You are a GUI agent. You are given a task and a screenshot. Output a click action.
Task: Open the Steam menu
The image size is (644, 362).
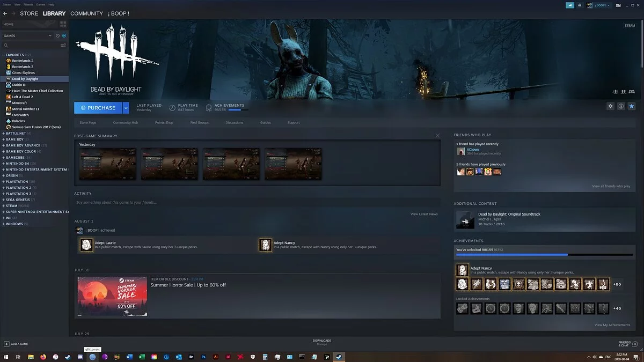[7, 4]
